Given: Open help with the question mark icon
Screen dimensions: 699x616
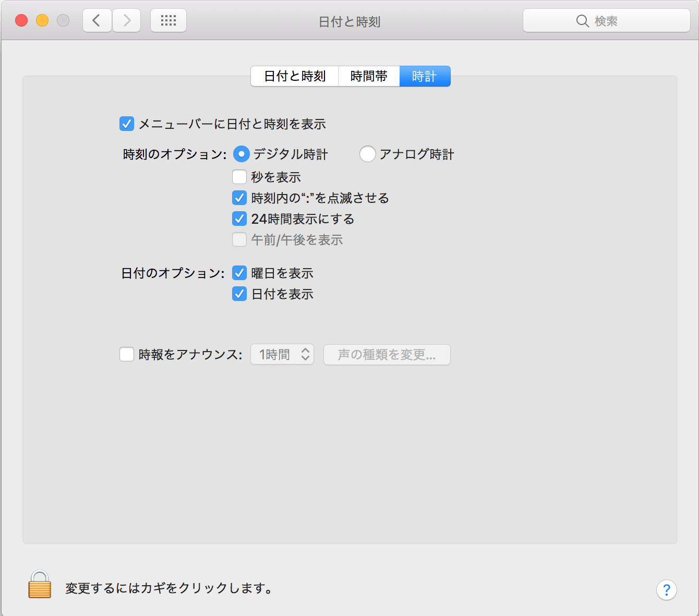Looking at the screenshot, I should [x=666, y=590].
